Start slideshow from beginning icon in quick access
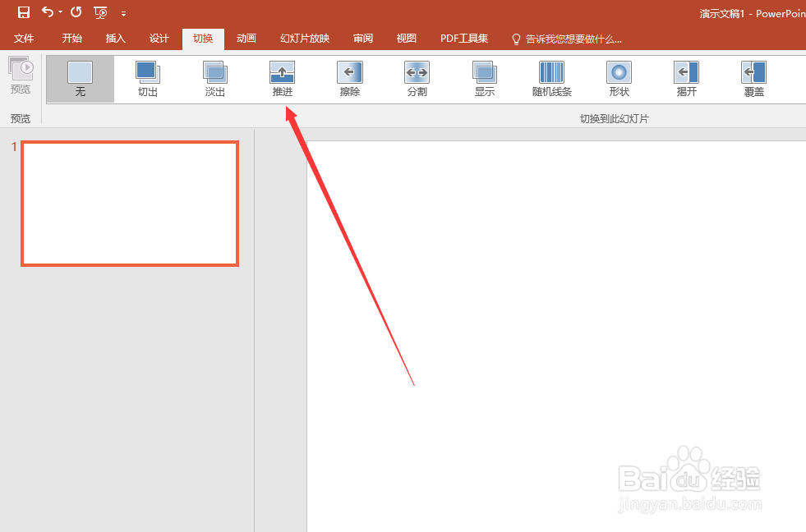The height and width of the screenshot is (532, 806). pyautogui.click(x=101, y=13)
